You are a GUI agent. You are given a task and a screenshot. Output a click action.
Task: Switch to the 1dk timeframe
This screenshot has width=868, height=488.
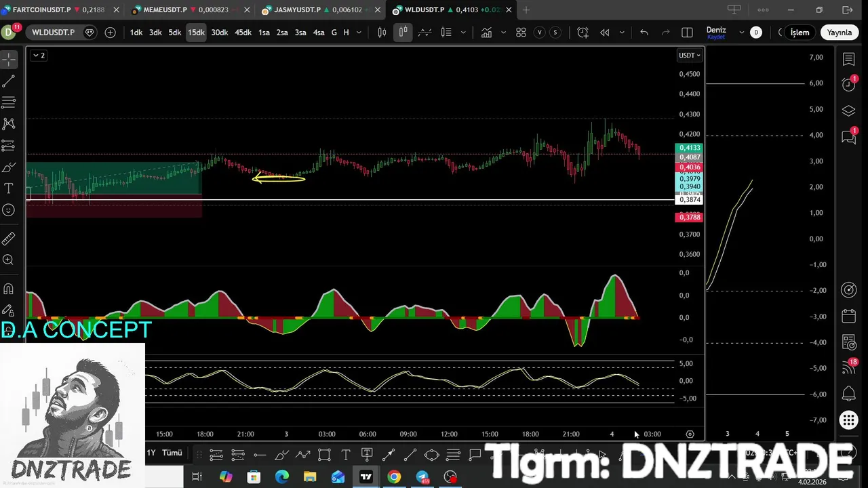pyautogui.click(x=136, y=33)
